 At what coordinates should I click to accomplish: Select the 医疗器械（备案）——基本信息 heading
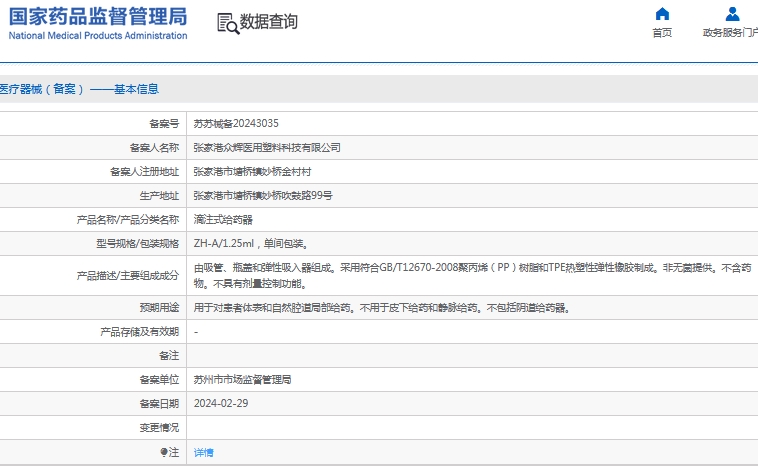(x=79, y=89)
